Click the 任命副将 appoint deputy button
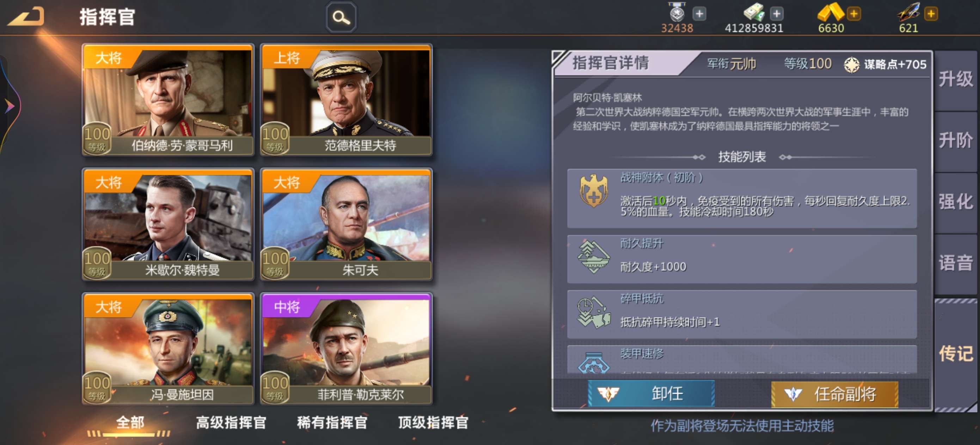 click(x=835, y=394)
